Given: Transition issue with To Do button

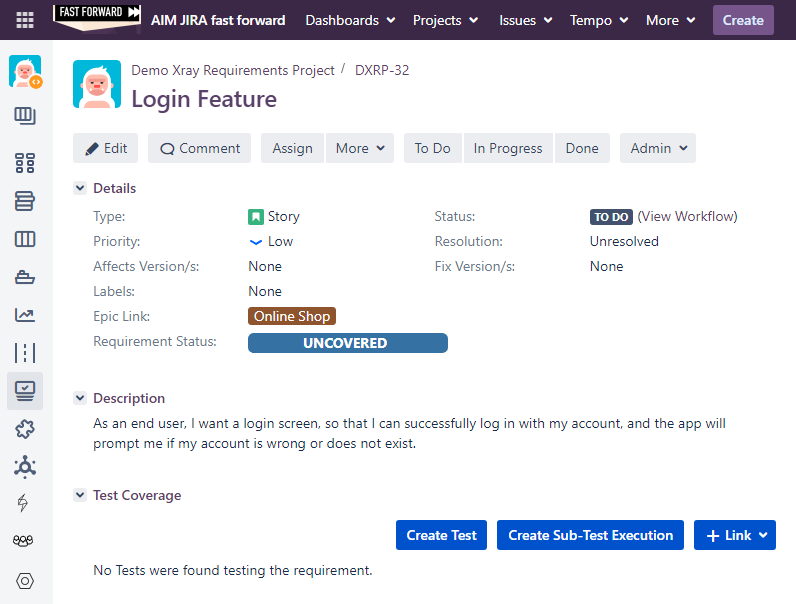Looking at the screenshot, I should click(x=433, y=148).
